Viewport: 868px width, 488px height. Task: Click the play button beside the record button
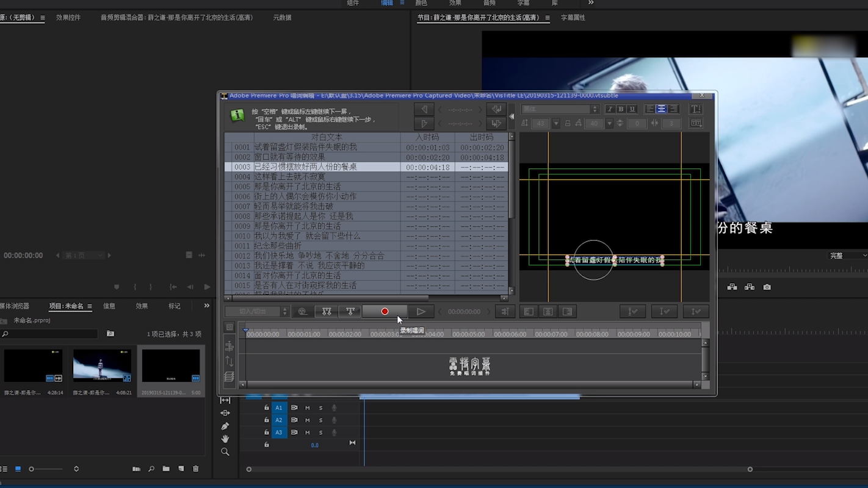(421, 312)
